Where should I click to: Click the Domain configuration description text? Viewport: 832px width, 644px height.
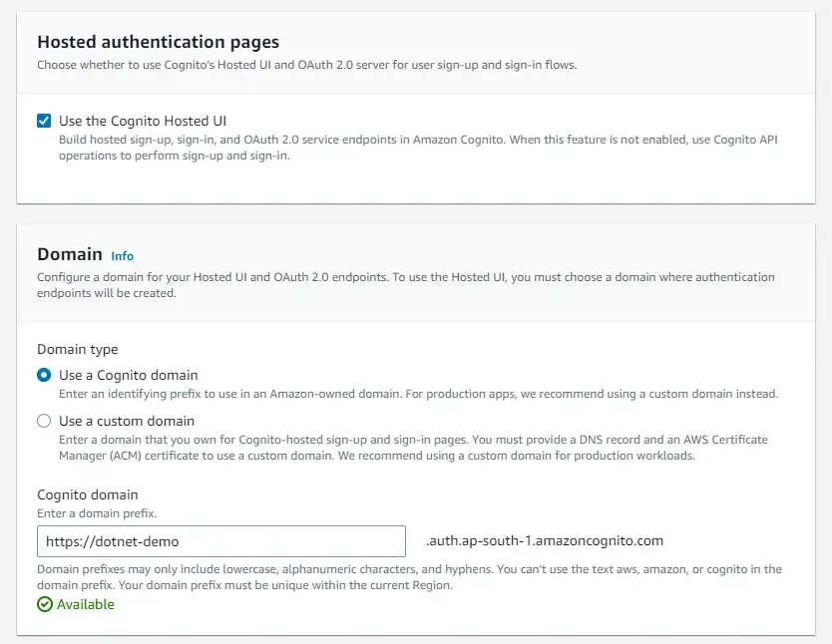[x=399, y=284]
